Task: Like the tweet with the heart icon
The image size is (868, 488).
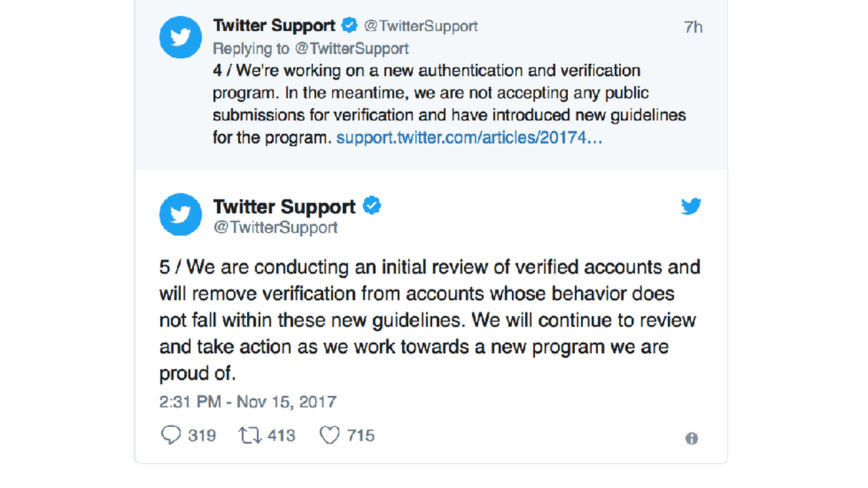Action: [x=329, y=435]
